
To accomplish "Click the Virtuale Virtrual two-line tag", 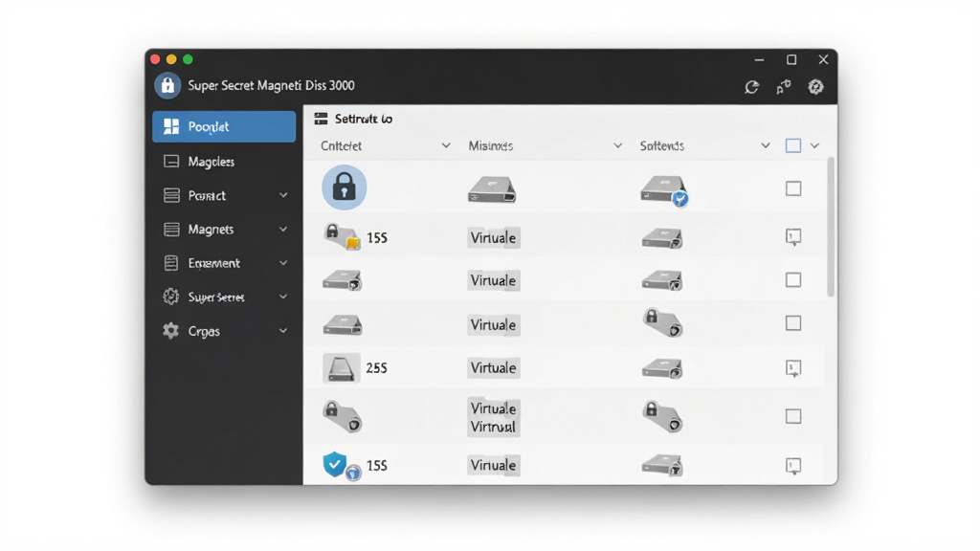I will click(x=493, y=417).
